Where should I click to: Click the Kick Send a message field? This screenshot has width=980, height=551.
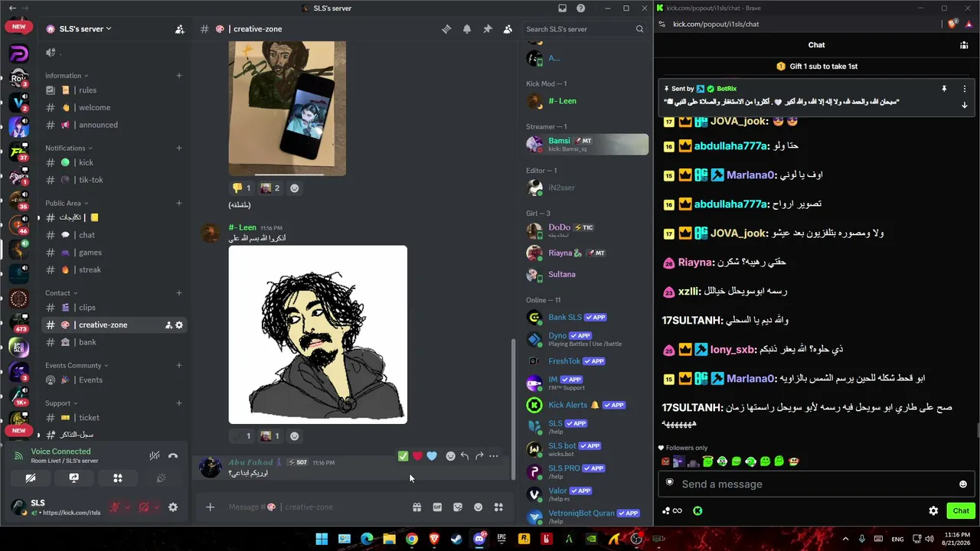click(x=816, y=484)
